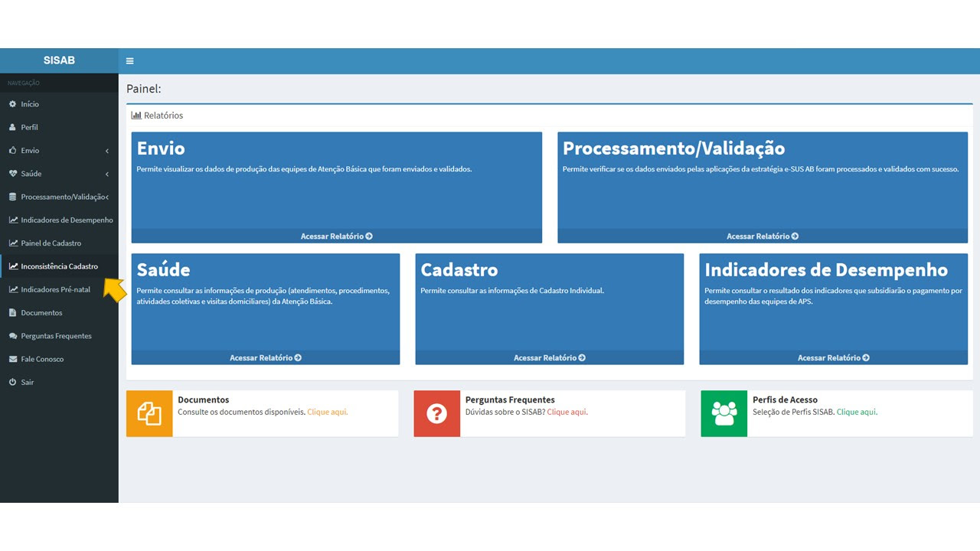Open Acessar Relatório under Processamento/Validação
This screenshot has width=980, height=551.
[762, 236]
